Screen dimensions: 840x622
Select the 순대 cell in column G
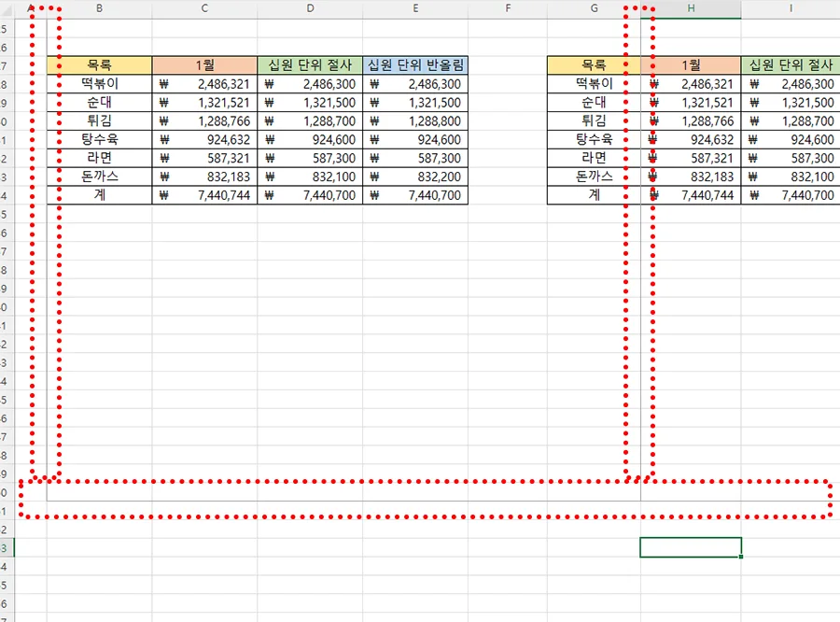coord(594,103)
